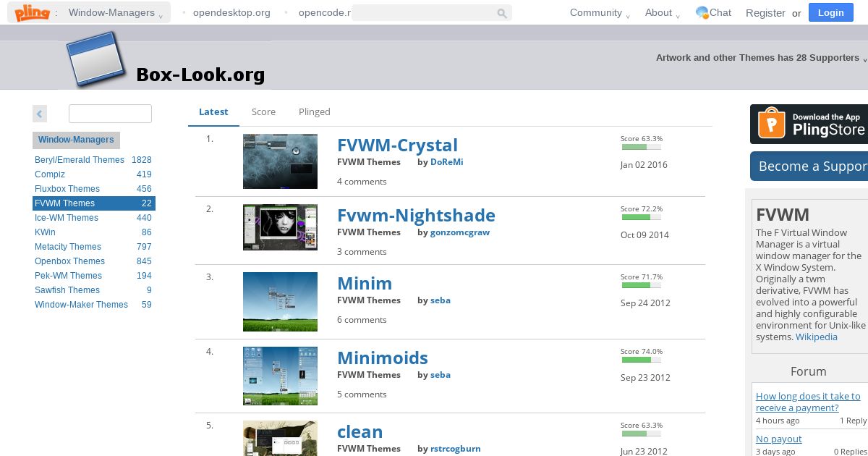Focus the sidebar filter input

[x=110, y=114]
